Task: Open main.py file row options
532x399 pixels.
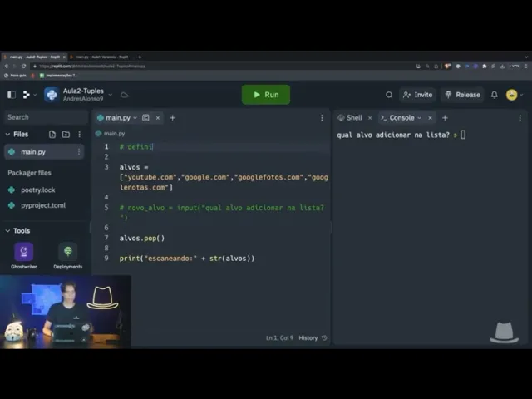Action: [79, 151]
